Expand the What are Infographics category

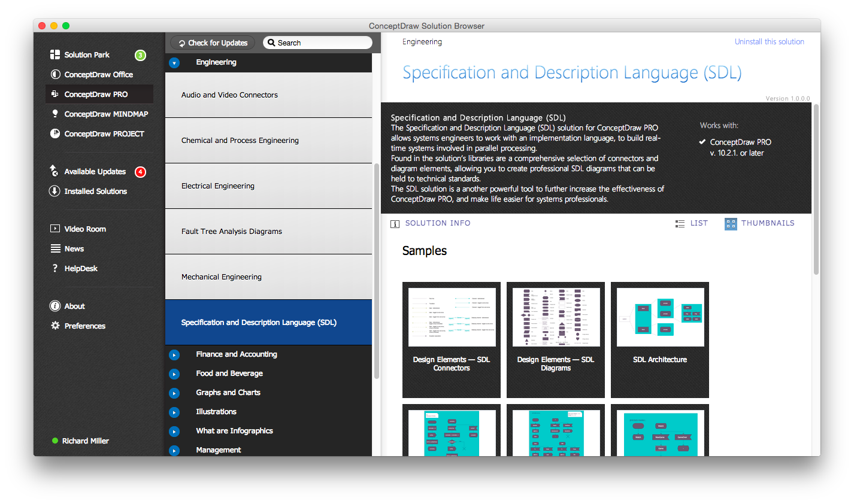pos(174,432)
